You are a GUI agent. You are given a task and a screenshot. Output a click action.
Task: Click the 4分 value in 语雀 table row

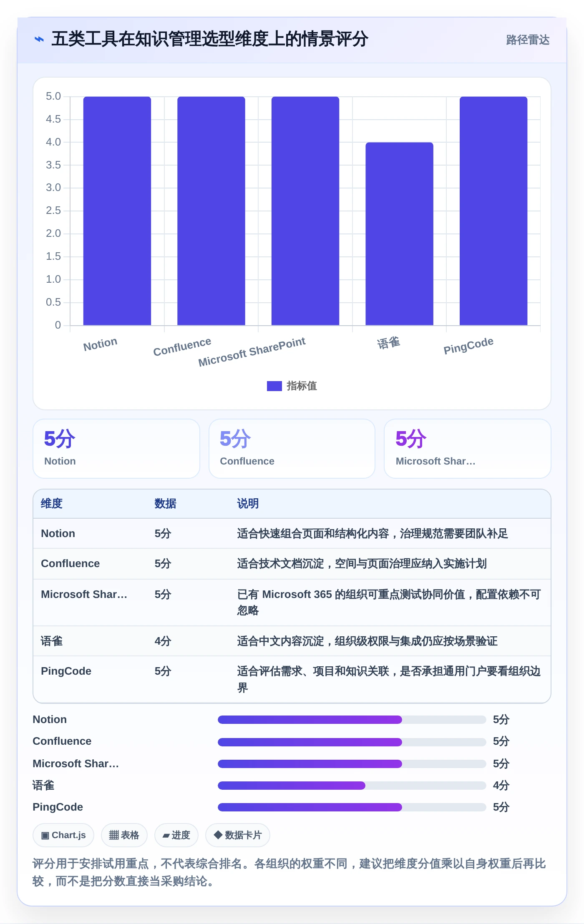(163, 641)
